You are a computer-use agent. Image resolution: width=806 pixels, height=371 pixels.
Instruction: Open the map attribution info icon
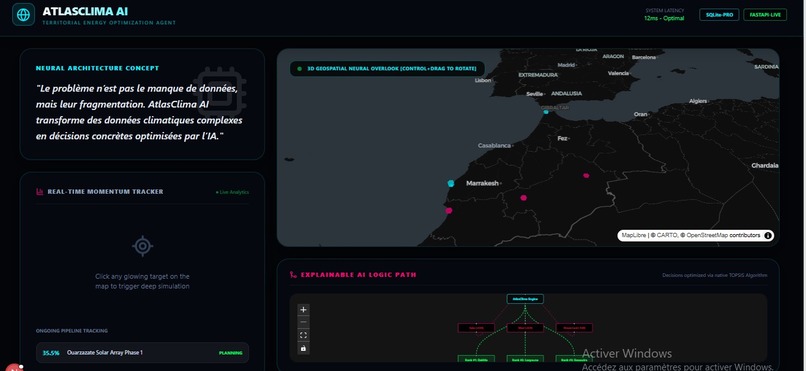click(768, 235)
